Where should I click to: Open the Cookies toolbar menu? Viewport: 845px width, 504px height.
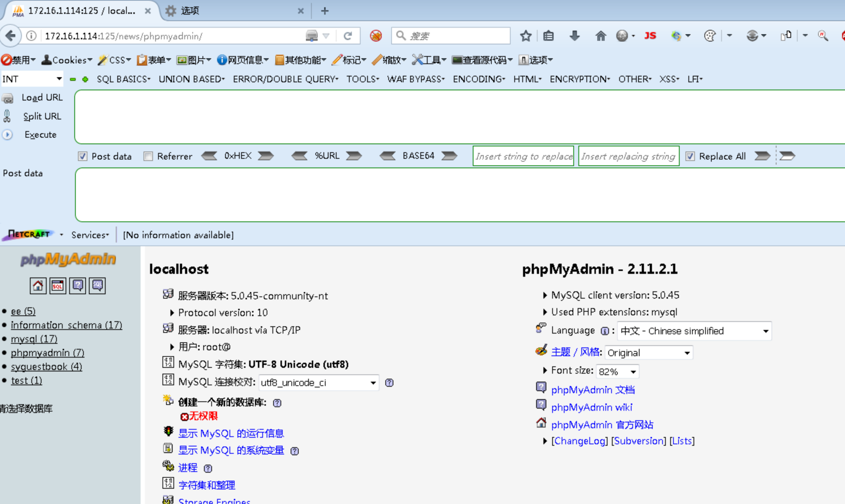67,60
